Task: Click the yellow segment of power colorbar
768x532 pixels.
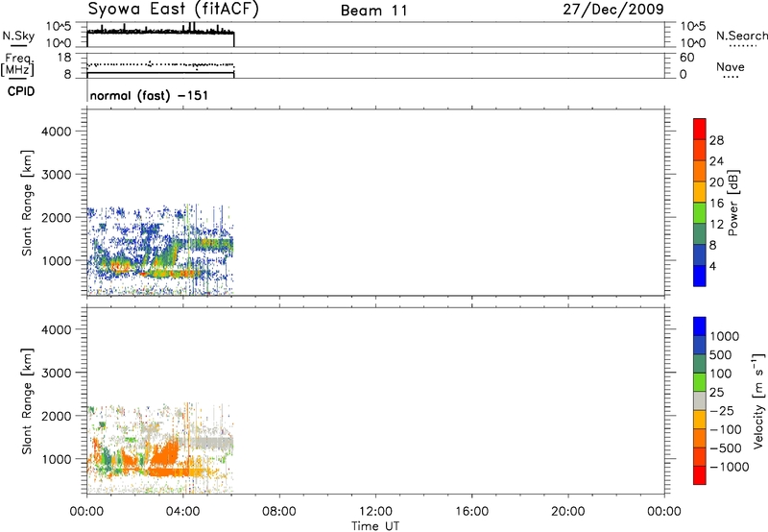Action: (700, 191)
